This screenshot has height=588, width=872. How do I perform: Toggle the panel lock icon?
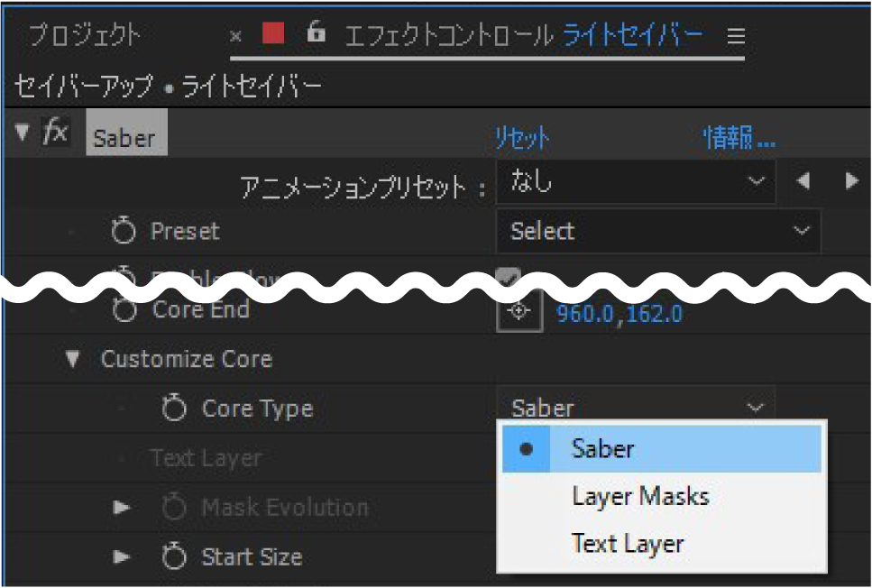pos(315,34)
